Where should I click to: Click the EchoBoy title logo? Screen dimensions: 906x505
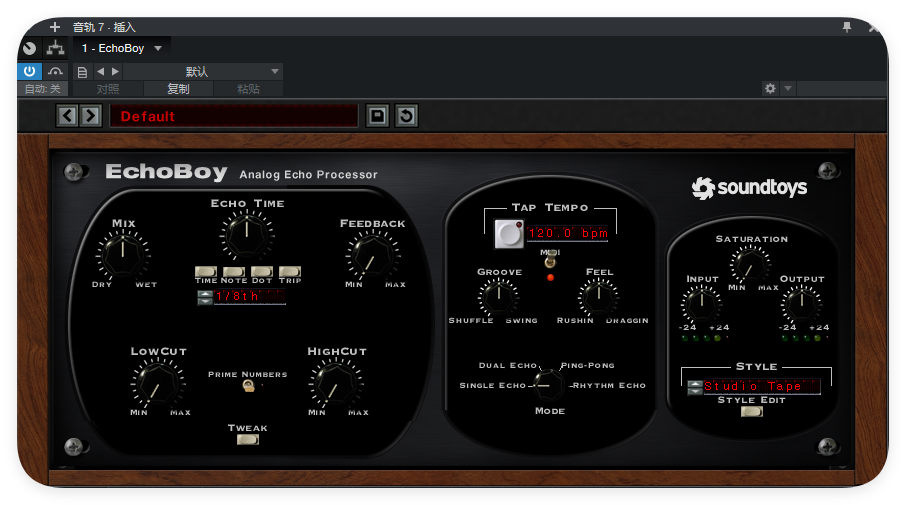point(166,172)
